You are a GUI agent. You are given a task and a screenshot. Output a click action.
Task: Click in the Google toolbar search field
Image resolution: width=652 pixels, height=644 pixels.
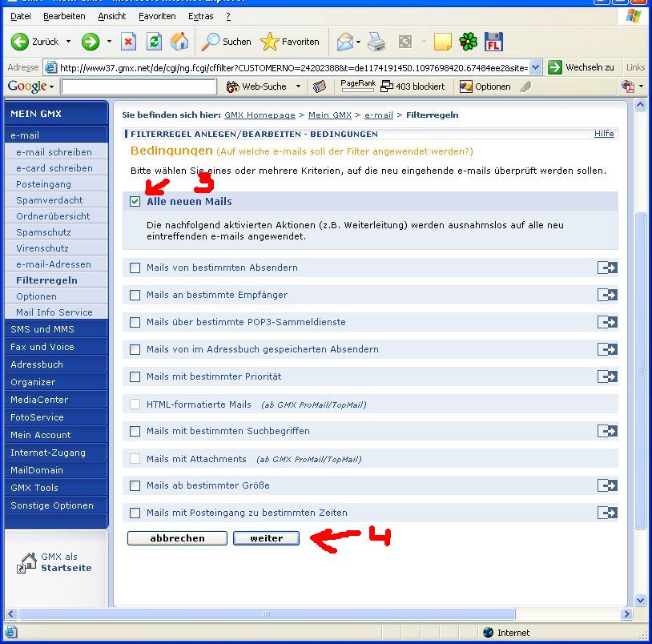[x=139, y=87]
